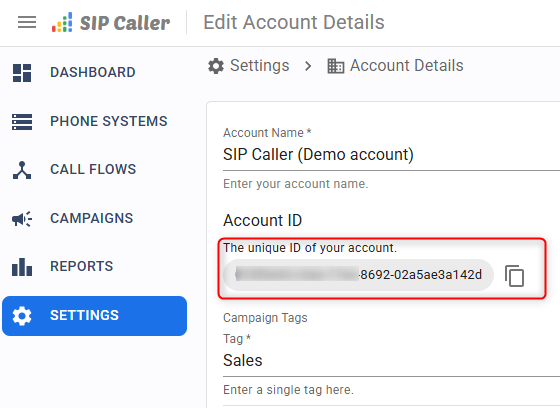Click the Account Details building icon
The height and width of the screenshot is (408, 560).
pos(336,66)
